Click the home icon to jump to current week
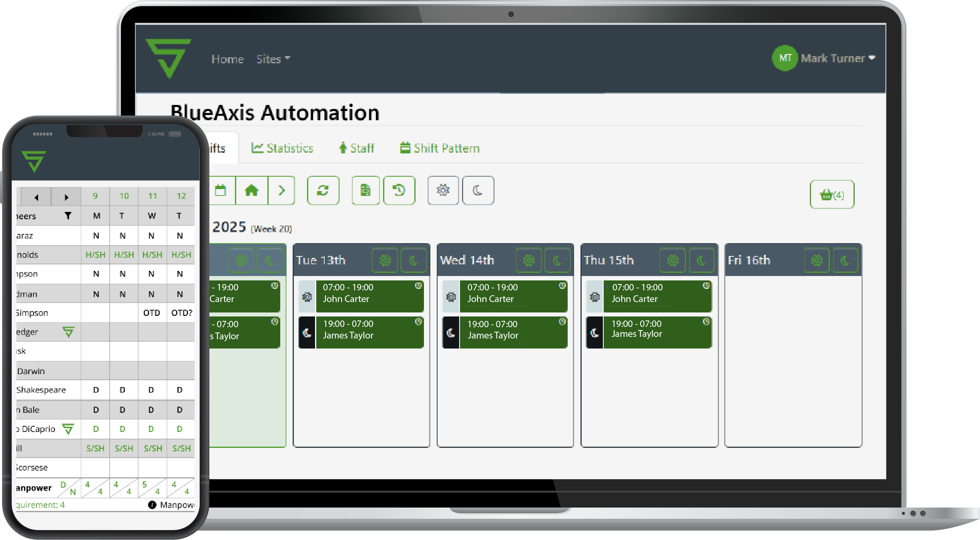Image resolution: width=980 pixels, height=540 pixels. click(x=252, y=191)
